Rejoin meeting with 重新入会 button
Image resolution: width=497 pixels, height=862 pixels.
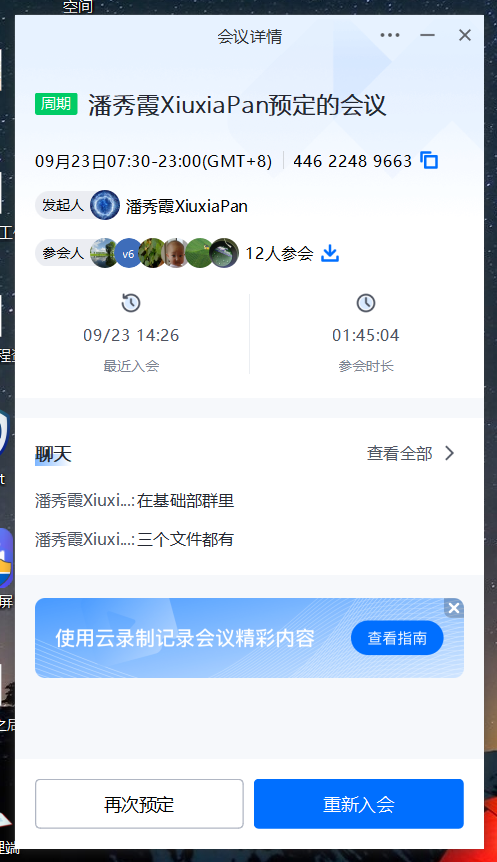click(358, 804)
